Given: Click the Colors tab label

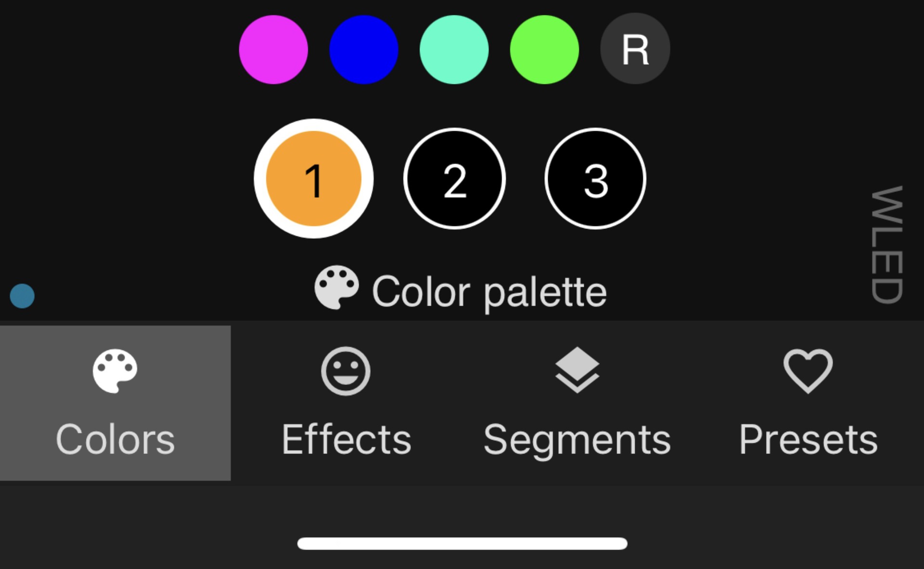Looking at the screenshot, I should pyautogui.click(x=115, y=439).
